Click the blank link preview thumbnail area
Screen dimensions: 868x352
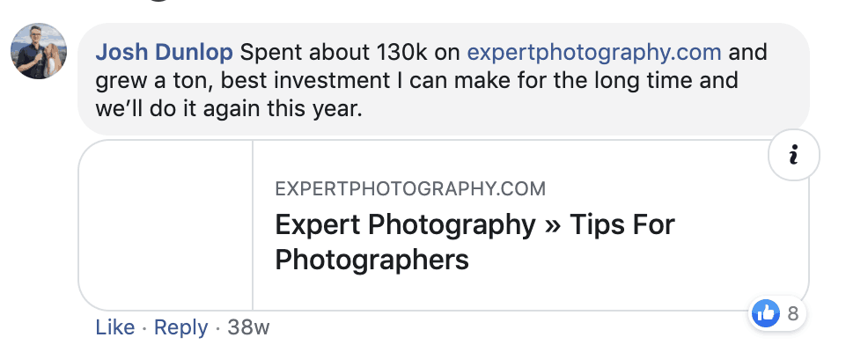click(x=166, y=224)
